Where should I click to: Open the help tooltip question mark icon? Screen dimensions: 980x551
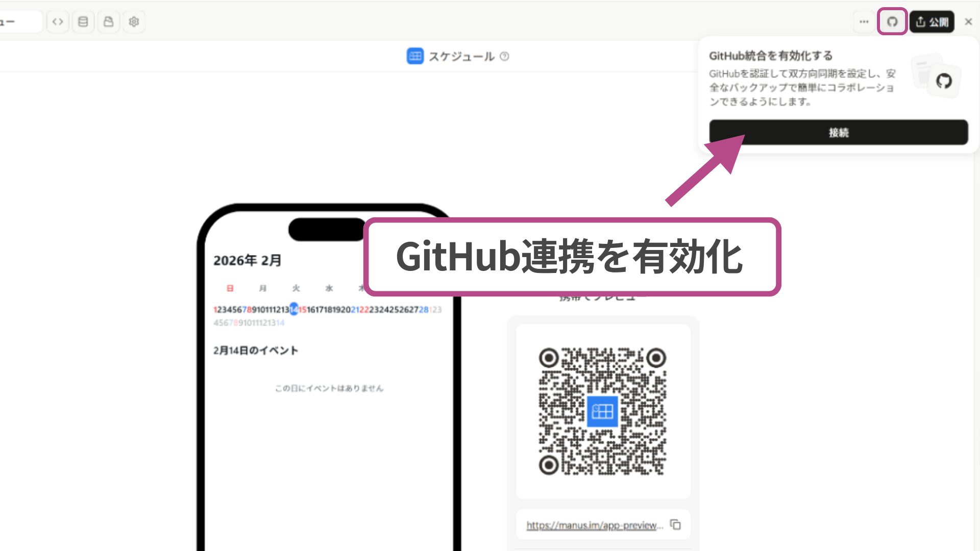click(x=505, y=57)
